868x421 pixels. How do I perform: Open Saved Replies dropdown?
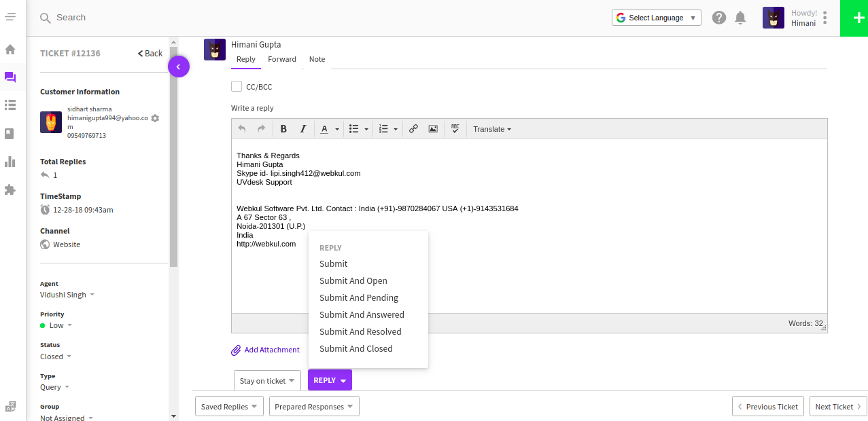[229, 406]
